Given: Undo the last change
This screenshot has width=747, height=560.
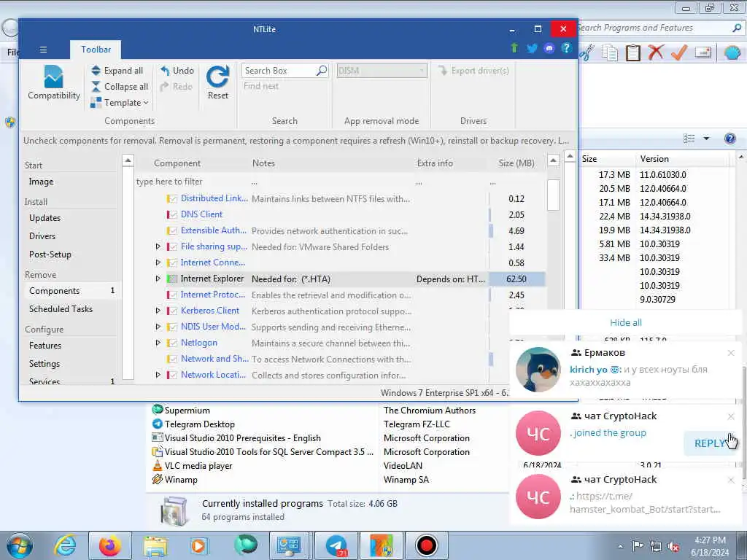Looking at the screenshot, I should [177, 71].
